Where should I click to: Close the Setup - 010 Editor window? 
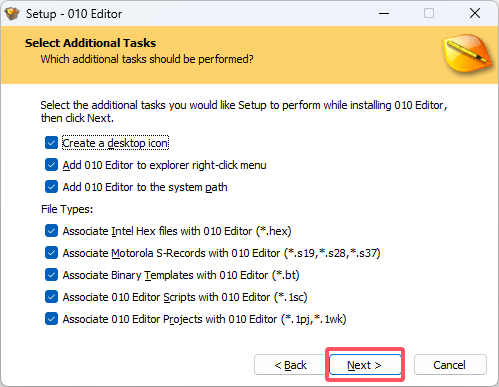pos(475,14)
